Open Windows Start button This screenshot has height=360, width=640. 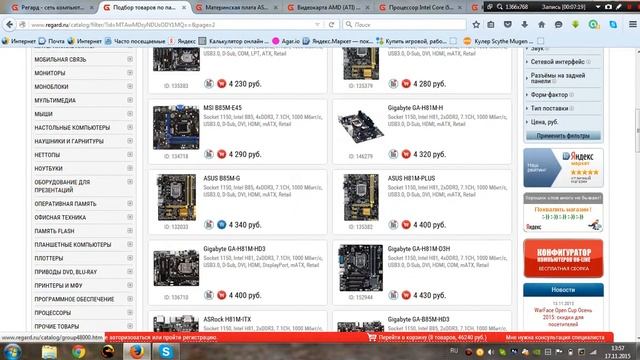[12, 352]
